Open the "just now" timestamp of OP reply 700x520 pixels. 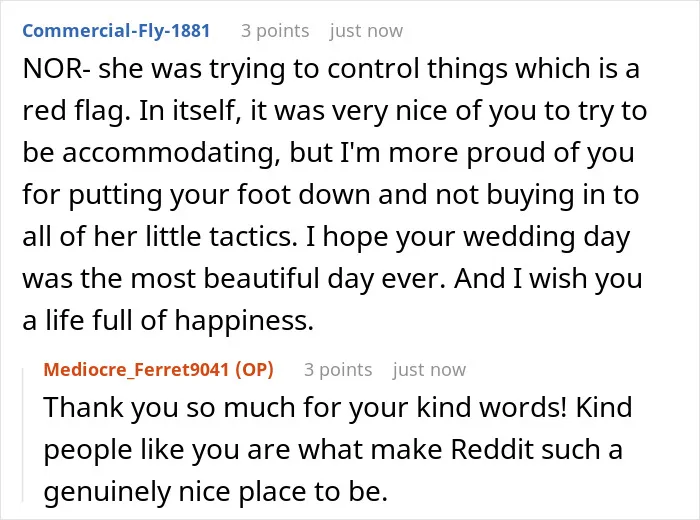point(429,370)
